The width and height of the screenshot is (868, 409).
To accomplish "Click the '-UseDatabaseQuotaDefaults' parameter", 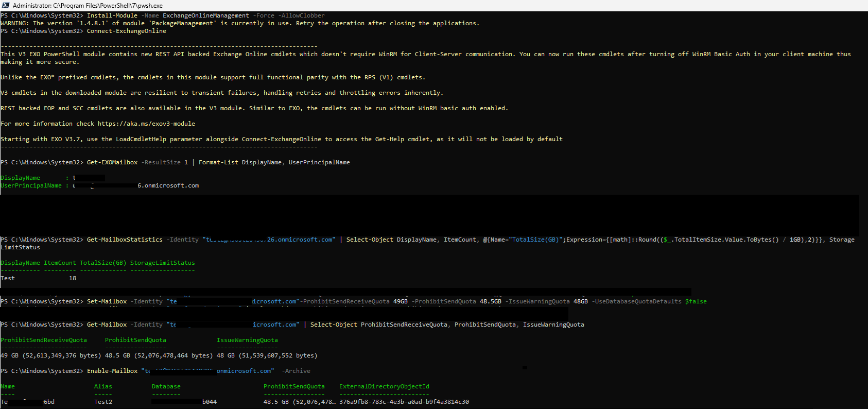I will point(636,301).
